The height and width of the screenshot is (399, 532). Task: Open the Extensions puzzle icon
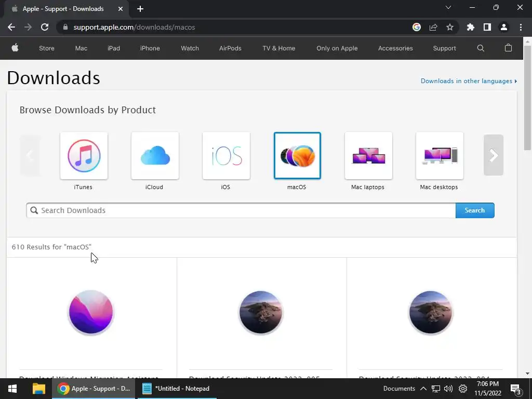471,27
